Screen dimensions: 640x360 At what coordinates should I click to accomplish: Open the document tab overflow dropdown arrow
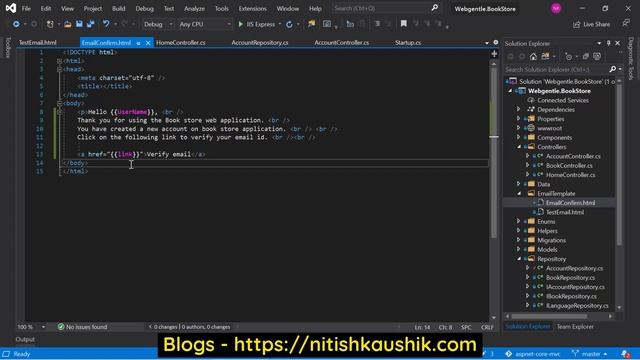[x=487, y=43]
